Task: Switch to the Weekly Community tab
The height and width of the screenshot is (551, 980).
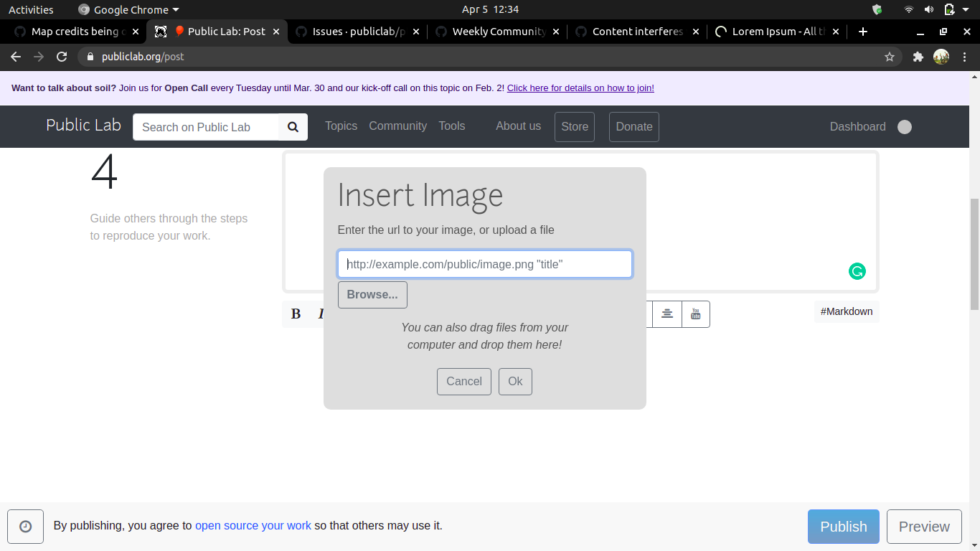Action: [494, 31]
